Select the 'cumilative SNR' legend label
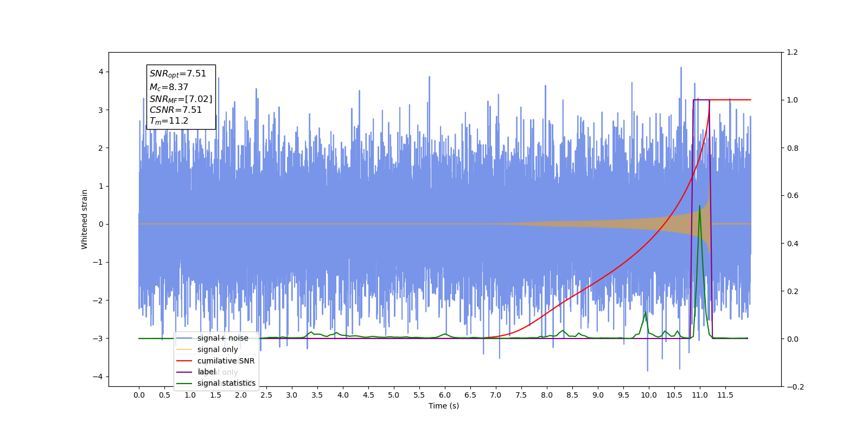This screenshot has height=434, width=868. tap(226, 361)
